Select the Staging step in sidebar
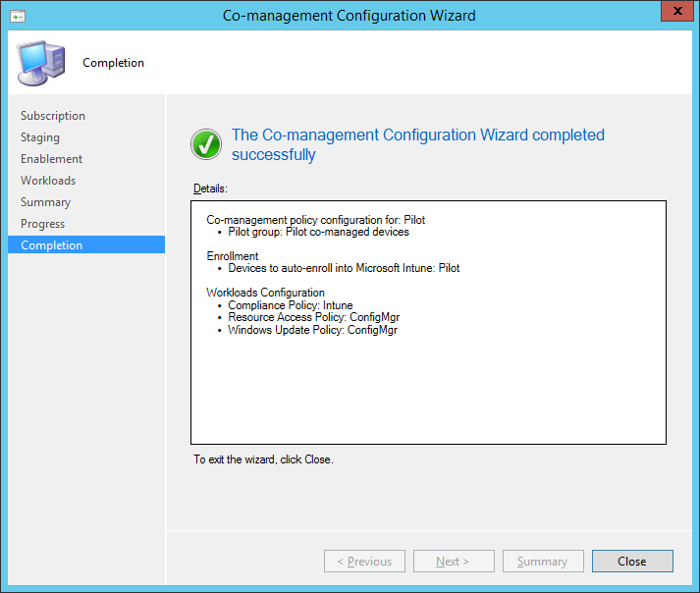The image size is (700, 593). coord(40,137)
